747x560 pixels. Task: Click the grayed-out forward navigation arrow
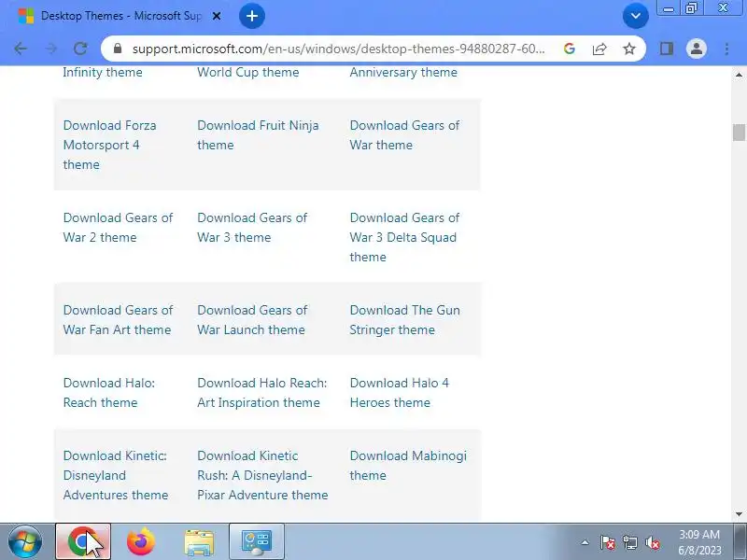click(51, 49)
